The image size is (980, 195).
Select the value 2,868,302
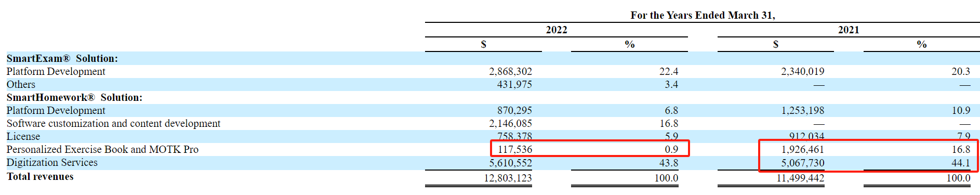[x=510, y=71]
